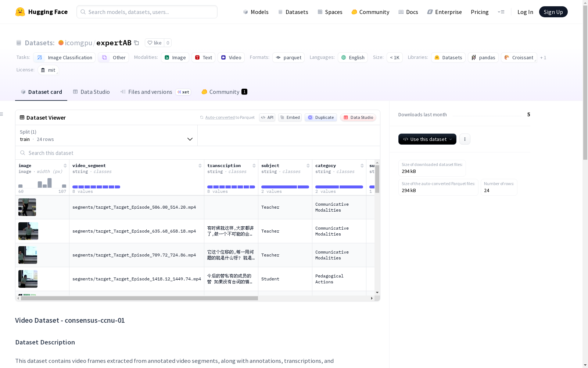
Task: Click the parquet format tag
Action: pos(288,57)
